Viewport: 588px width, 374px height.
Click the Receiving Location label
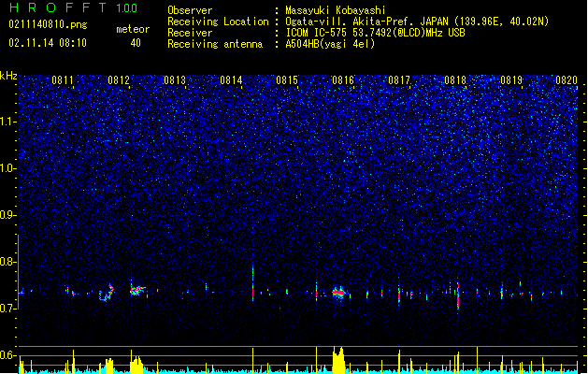pyautogui.click(x=218, y=22)
